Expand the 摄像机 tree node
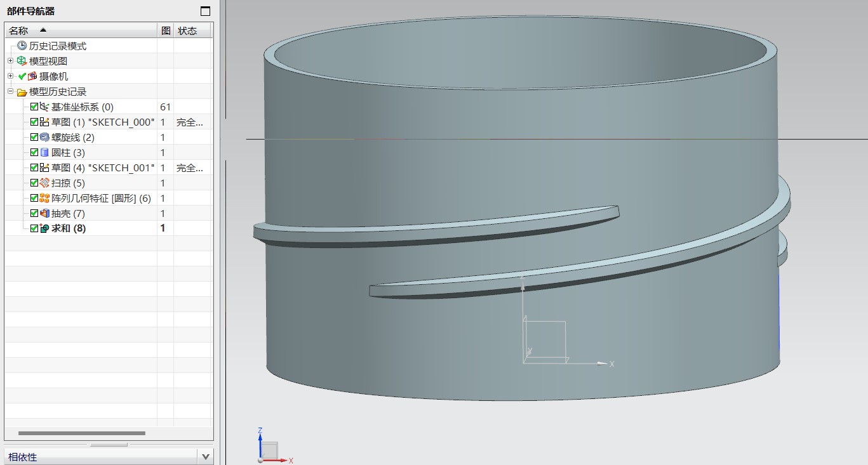 click(x=10, y=76)
